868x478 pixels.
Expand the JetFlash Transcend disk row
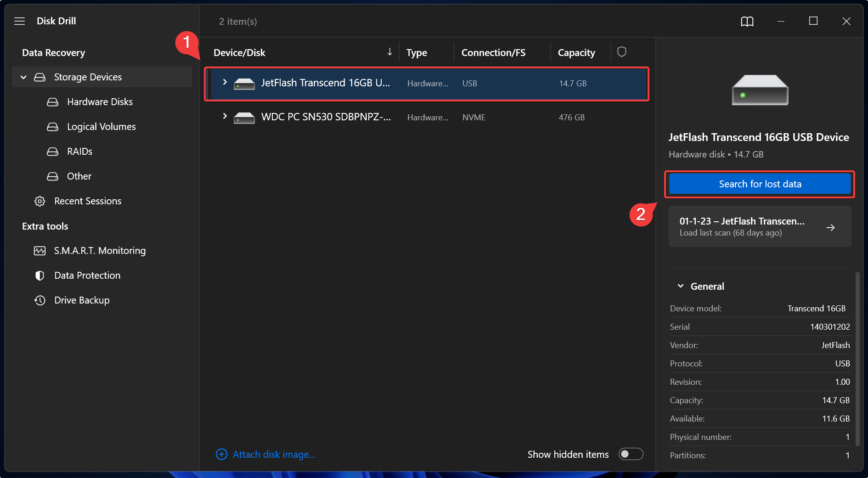(225, 82)
